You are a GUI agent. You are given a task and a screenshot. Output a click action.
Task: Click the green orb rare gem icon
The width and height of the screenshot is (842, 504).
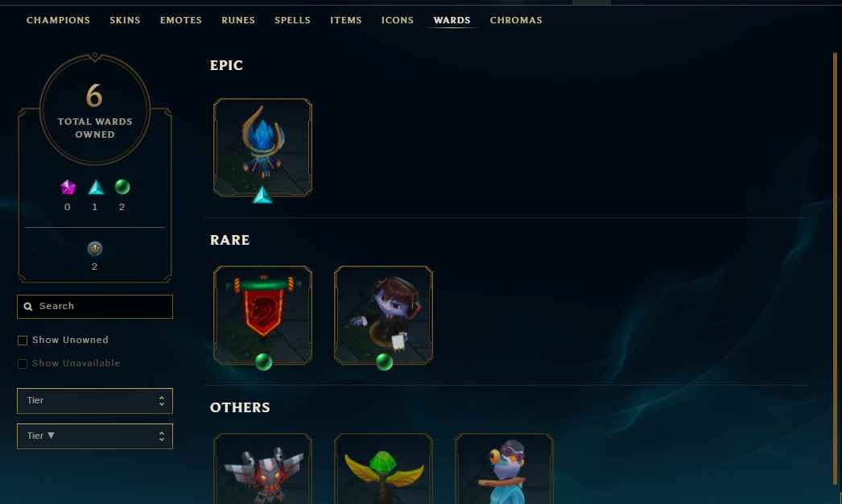[x=122, y=187]
